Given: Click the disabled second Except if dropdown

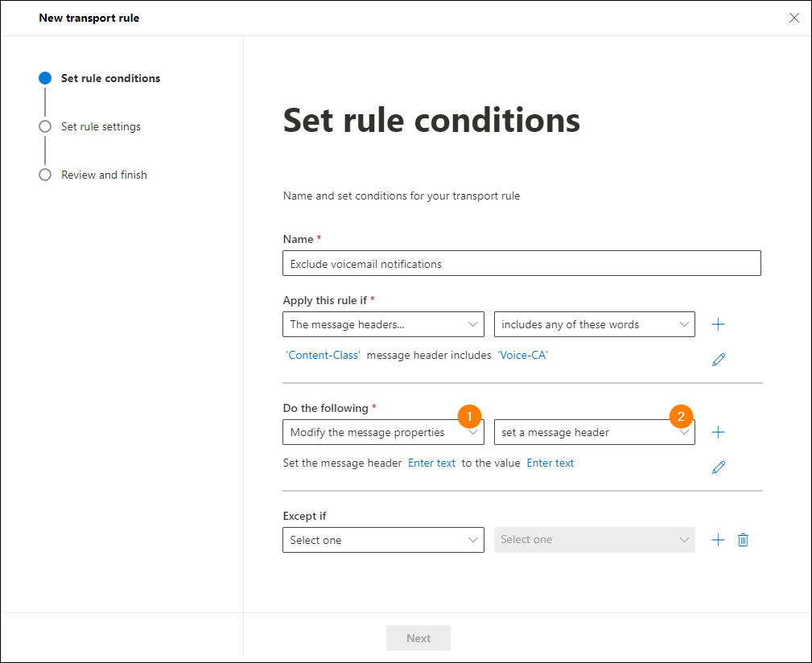Looking at the screenshot, I should [595, 540].
